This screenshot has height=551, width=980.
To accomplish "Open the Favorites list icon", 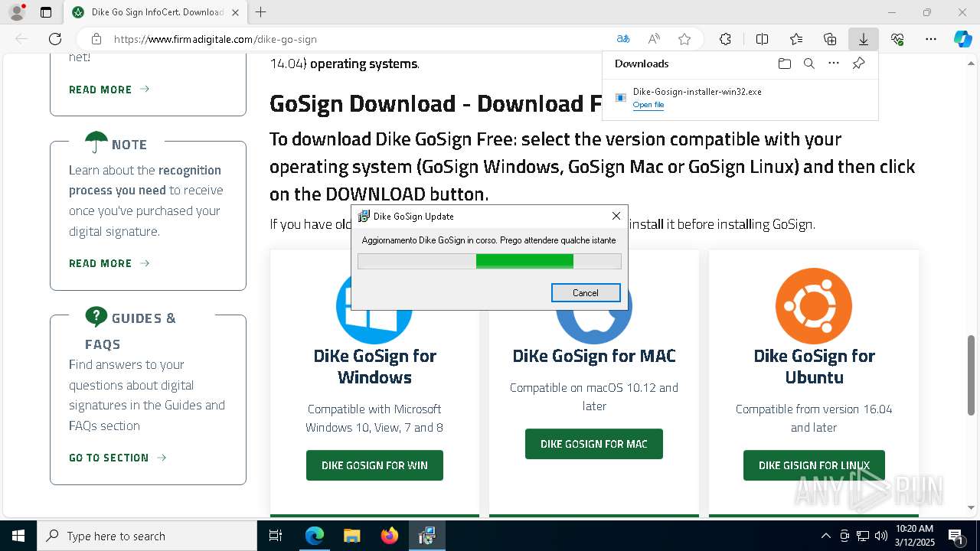I will click(x=796, y=39).
